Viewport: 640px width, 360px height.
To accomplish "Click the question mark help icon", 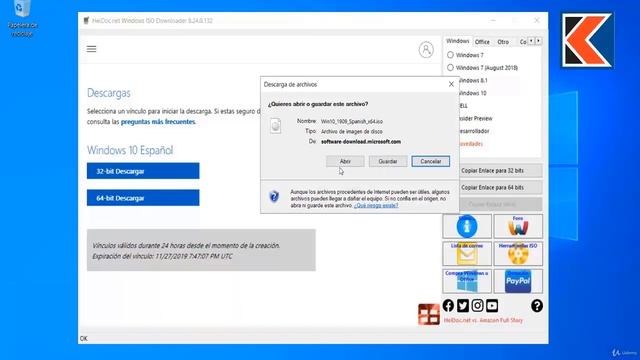I will point(537,306).
